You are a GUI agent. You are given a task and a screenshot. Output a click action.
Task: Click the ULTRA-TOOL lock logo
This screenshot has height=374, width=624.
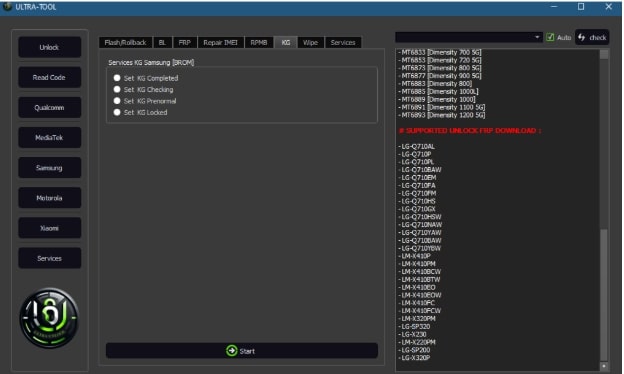(x=49, y=318)
